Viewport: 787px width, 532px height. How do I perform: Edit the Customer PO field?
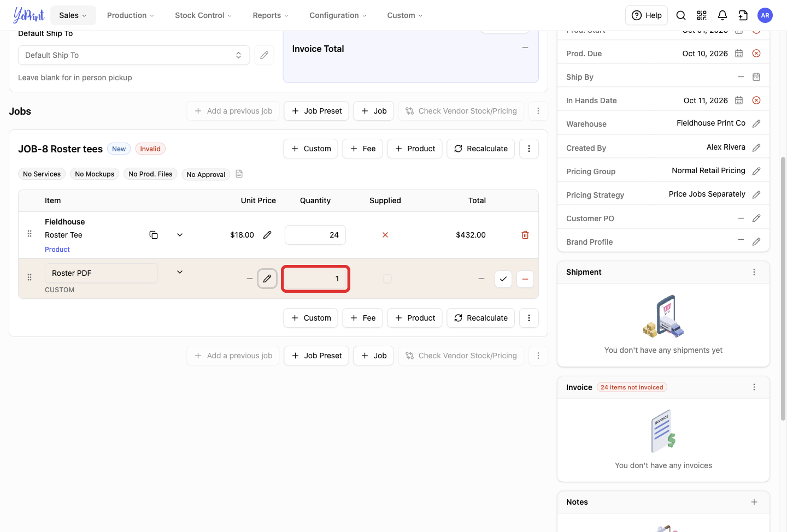coord(756,218)
